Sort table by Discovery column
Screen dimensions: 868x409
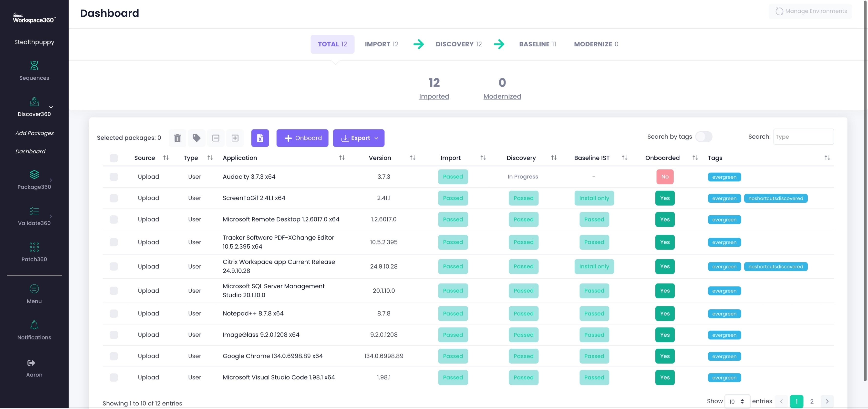[554, 158]
